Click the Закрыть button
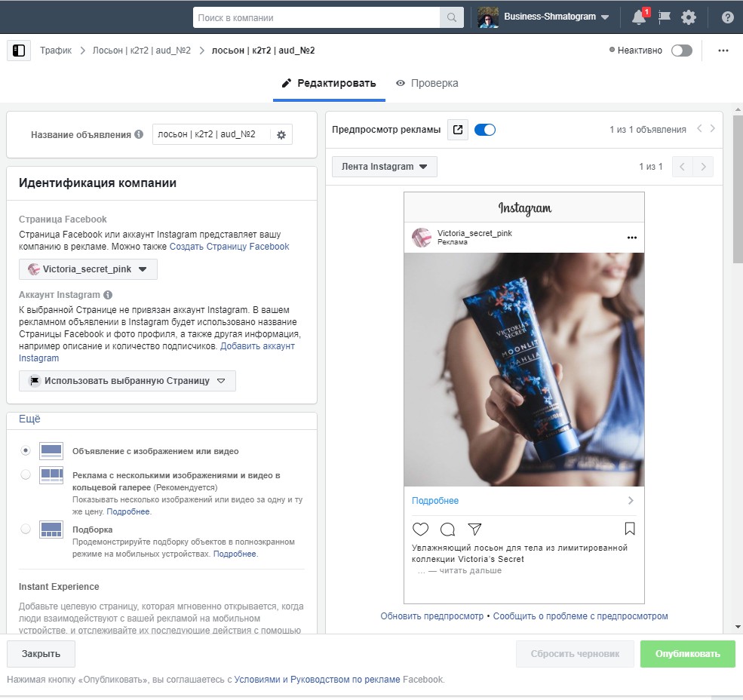Viewport: 743px width, 700px height. coord(41,654)
